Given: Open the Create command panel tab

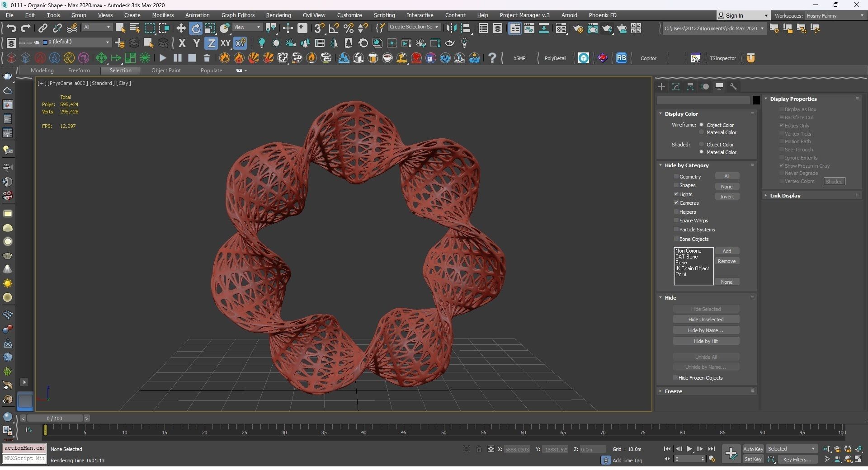Looking at the screenshot, I should point(661,87).
